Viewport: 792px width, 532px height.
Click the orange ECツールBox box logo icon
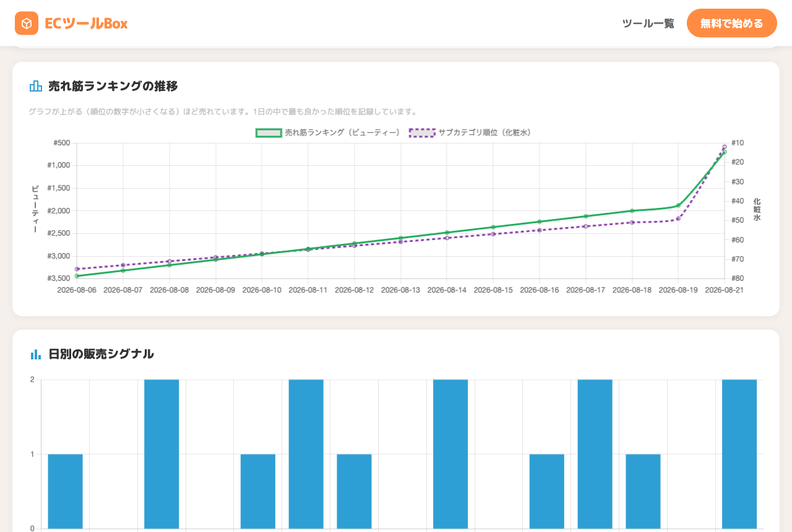pos(27,24)
